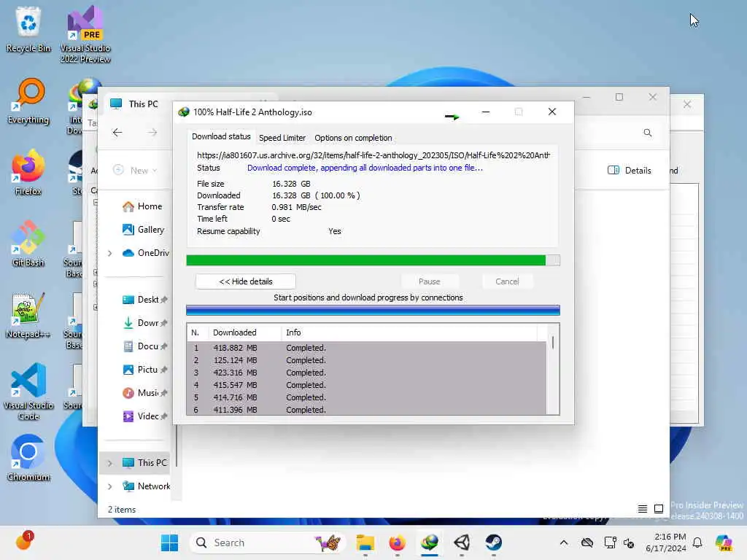Viewport: 747px width, 560px height.
Task: Select connection row with 423.316 MB
Action: 367,373
